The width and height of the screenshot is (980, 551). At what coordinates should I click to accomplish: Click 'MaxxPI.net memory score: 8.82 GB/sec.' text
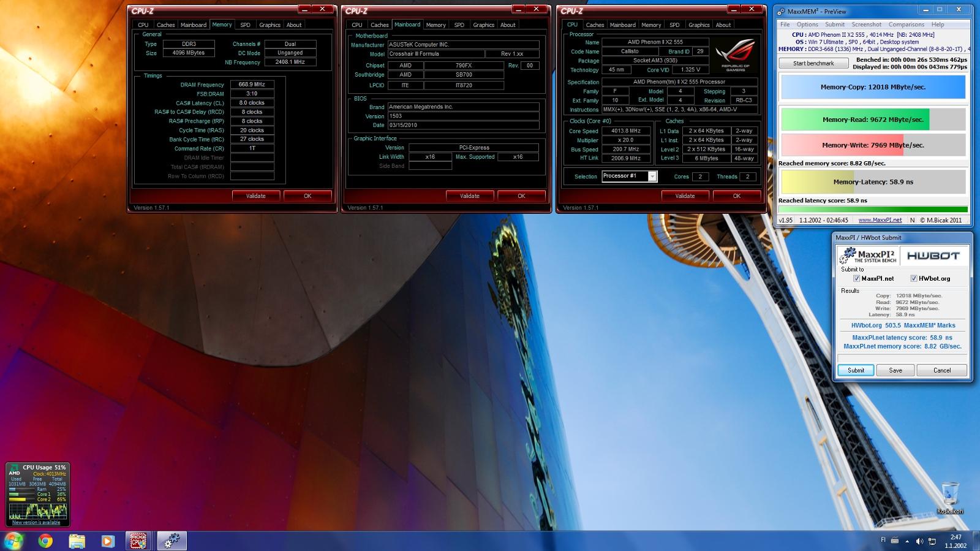[902, 346]
